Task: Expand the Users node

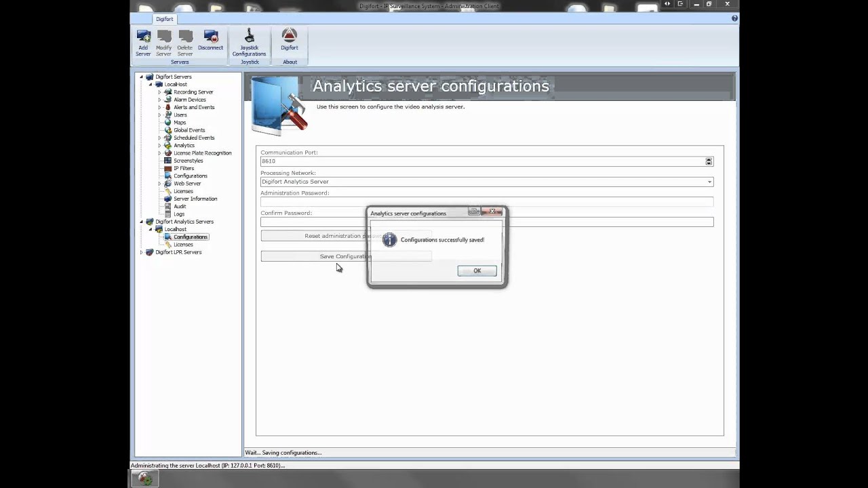Action: click(x=159, y=115)
